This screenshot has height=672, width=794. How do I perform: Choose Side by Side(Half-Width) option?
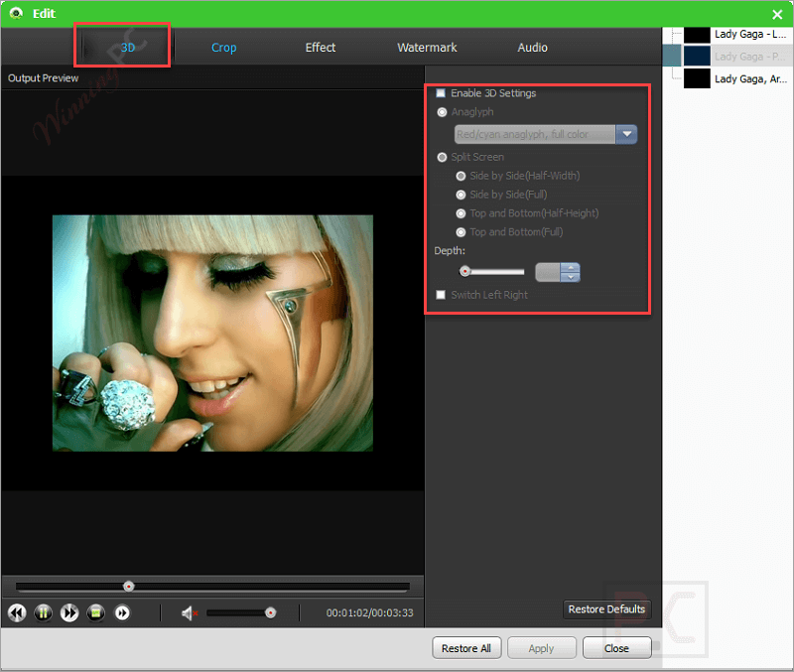click(x=461, y=176)
